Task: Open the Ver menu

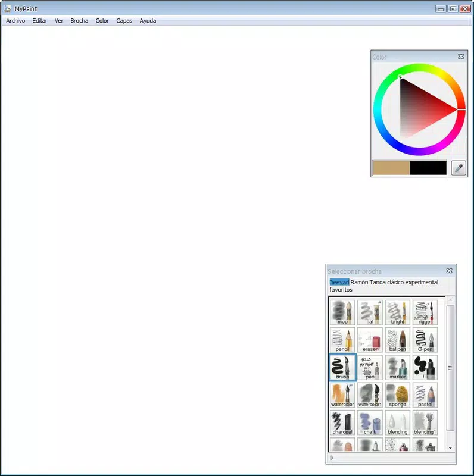Action: pyautogui.click(x=59, y=21)
